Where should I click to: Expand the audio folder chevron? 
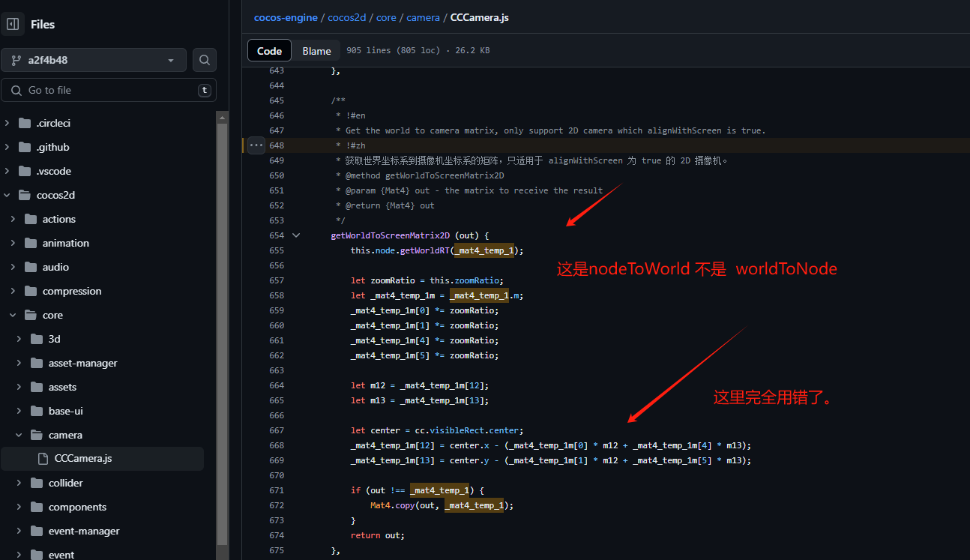point(13,267)
